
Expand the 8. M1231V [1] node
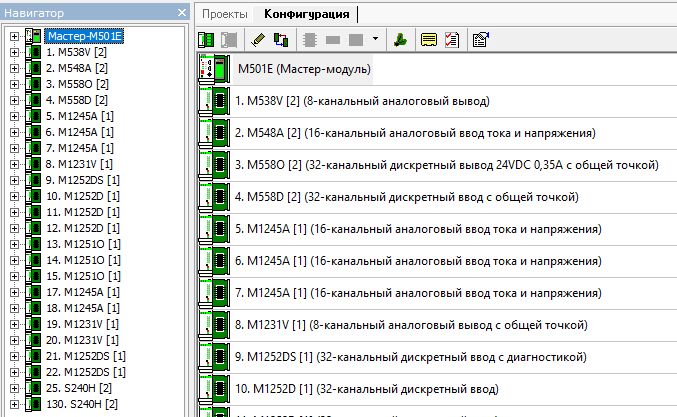coord(14,164)
